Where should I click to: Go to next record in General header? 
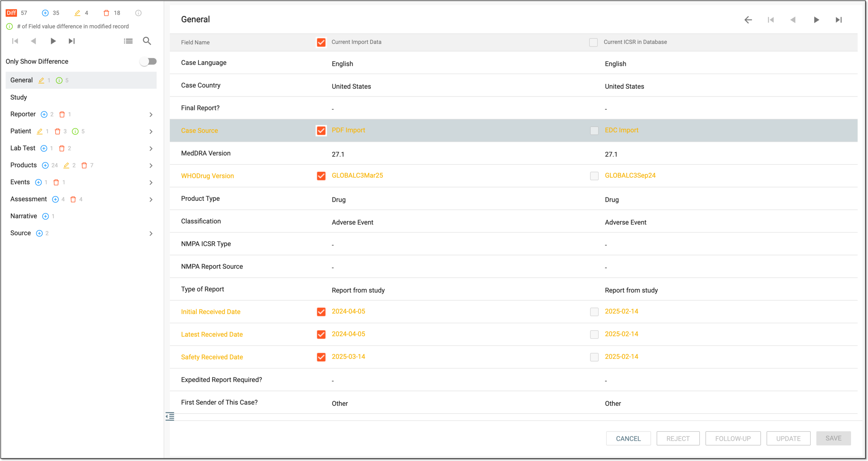(816, 20)
